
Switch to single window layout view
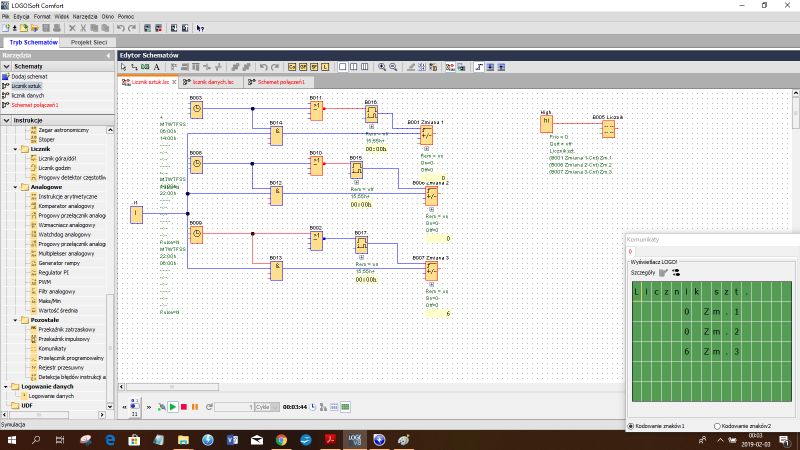(342, 67)
